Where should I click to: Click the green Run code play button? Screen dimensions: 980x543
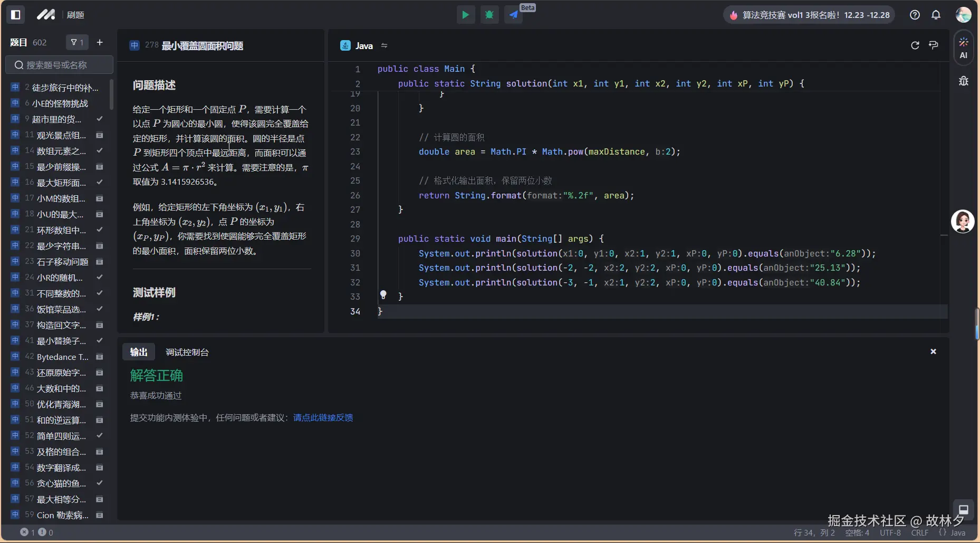[x=465, y=15]
